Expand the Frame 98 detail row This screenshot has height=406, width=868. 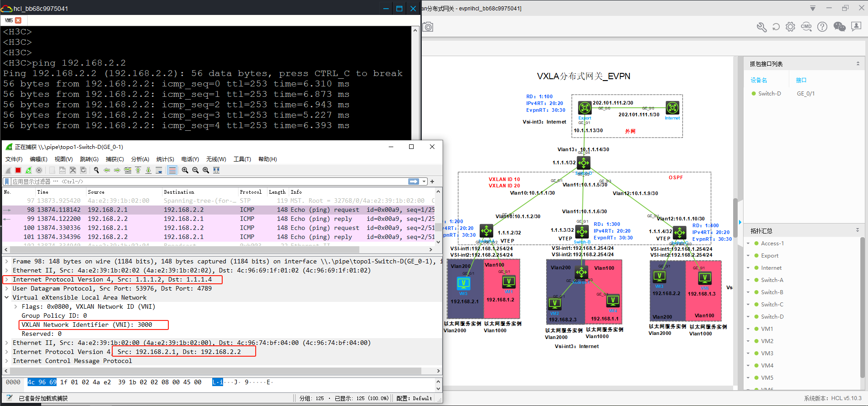pos(7,262)
